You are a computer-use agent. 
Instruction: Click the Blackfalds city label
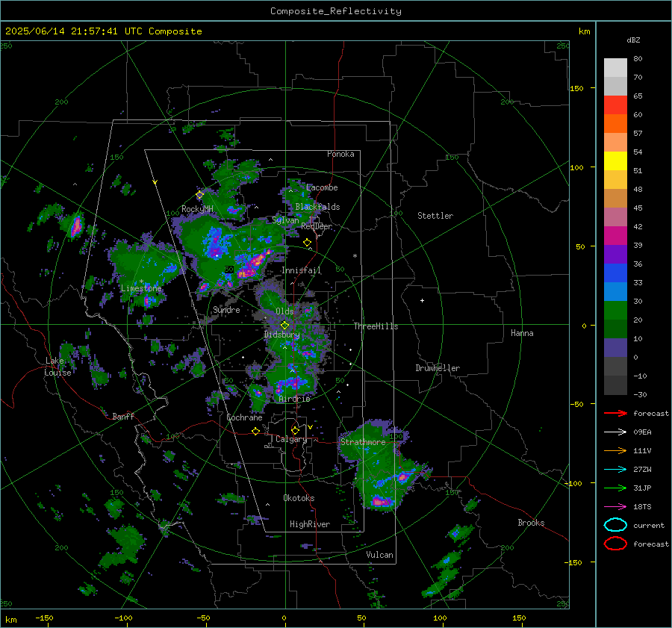pyautogui.click(x=317, y=207)
